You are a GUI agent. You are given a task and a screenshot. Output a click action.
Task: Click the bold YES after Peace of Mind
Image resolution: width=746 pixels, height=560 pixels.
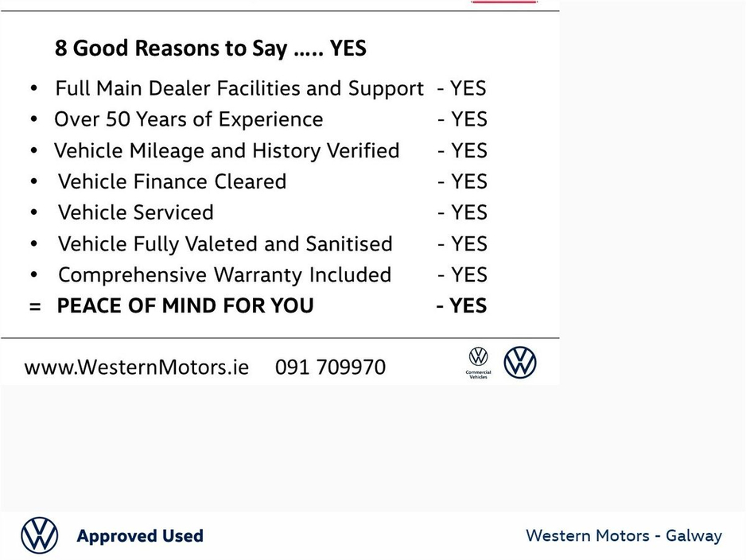[x=461, y=305]
